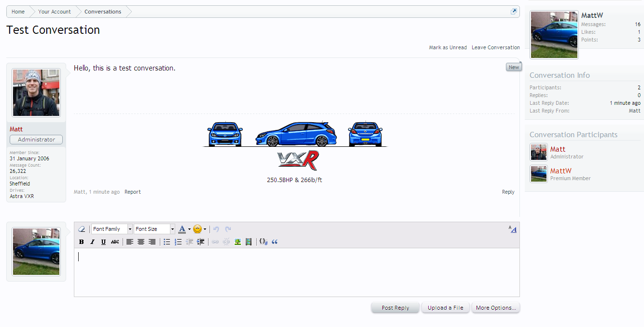Click the Remove Formatting eraser icon
The height and width of the screenshot is (327, 644).
point(82,229)
